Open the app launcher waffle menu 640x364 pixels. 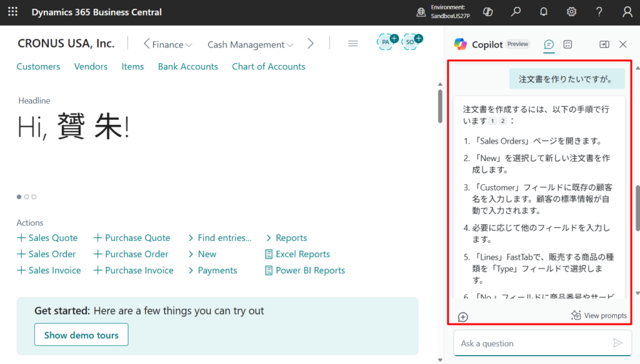point(12,12)
